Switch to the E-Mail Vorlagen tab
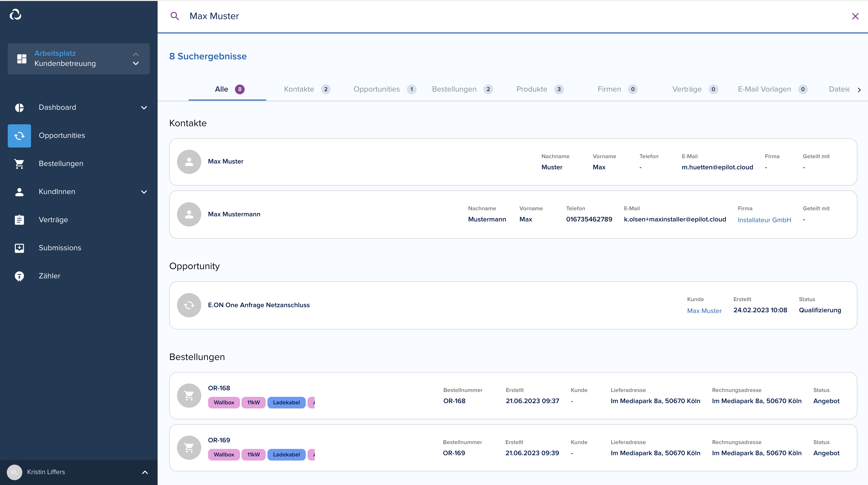 773,89
